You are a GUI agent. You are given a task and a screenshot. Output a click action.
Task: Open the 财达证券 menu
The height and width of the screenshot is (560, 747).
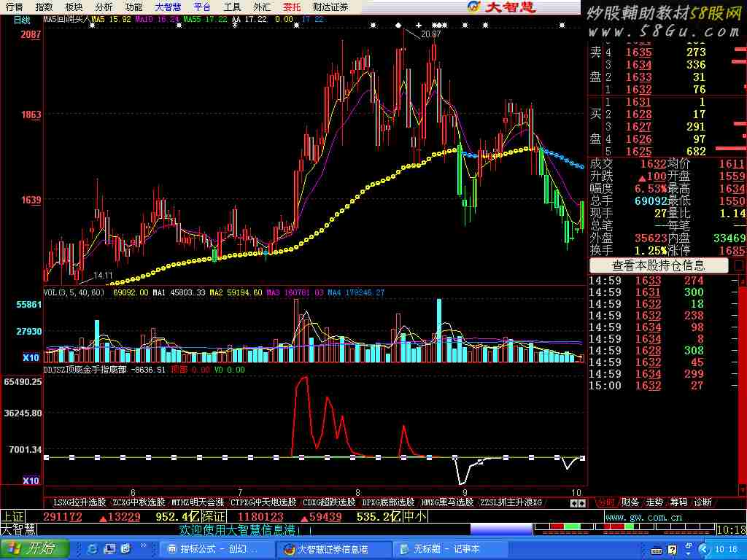click(x=330, y=7)
